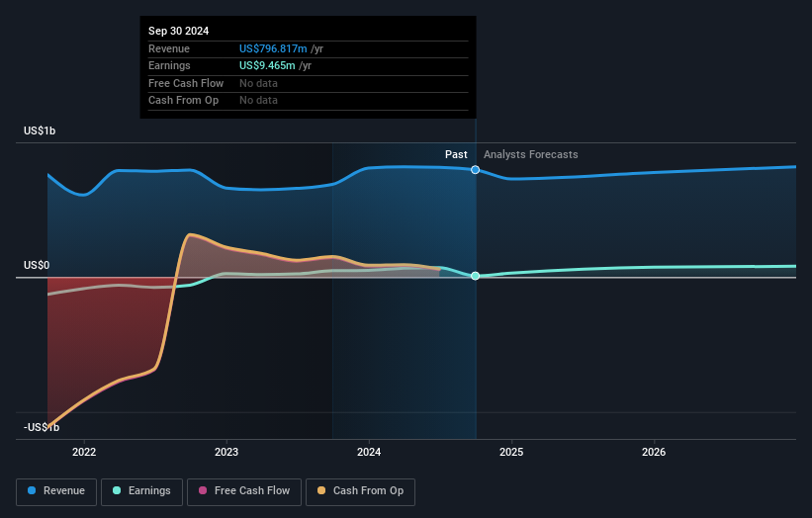Click the teal Earnings legend dot
This screenshot has width=812, height=518.
coord(117,490)
